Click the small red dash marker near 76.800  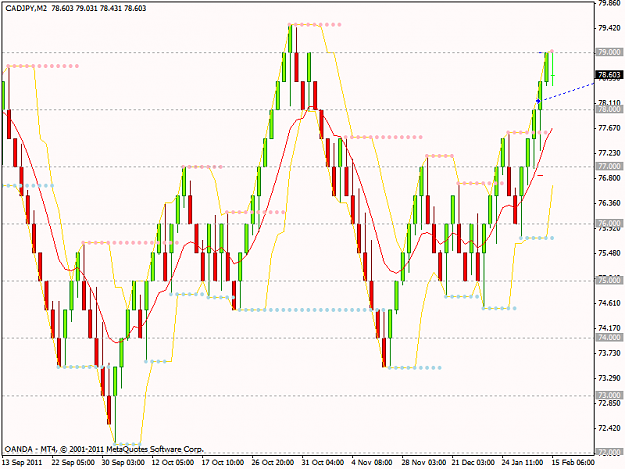(540, 175)
